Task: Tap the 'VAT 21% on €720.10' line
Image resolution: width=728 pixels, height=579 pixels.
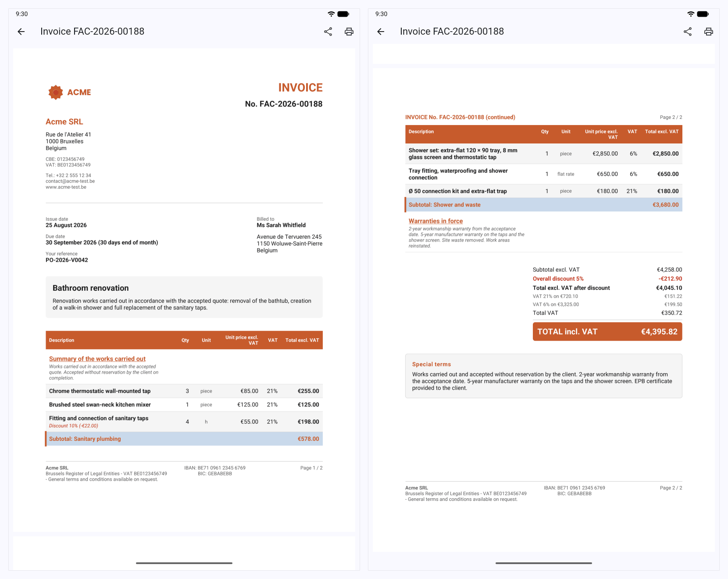Action: [x=607, y=297]
